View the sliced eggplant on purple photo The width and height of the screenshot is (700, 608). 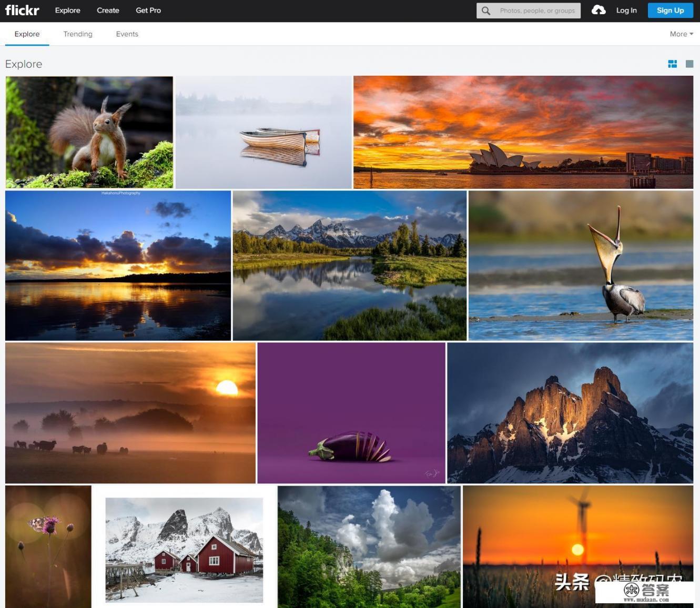(351, 413)
